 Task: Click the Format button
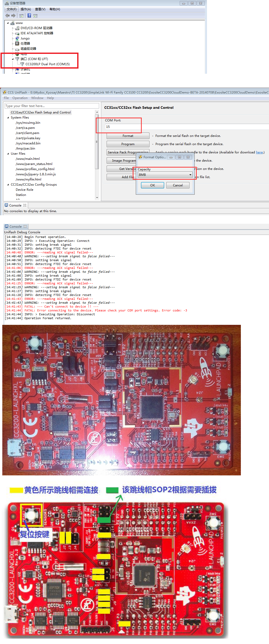pos(128,136)
